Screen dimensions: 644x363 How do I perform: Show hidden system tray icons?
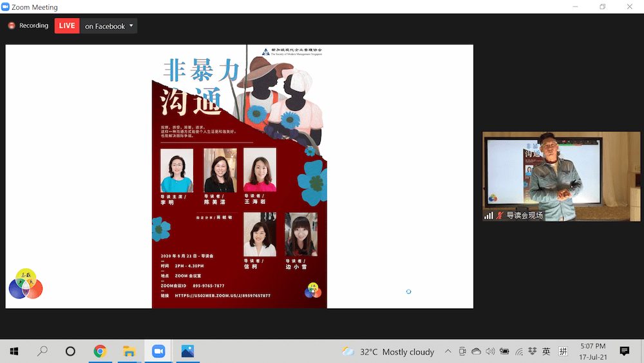pos(448,351)
